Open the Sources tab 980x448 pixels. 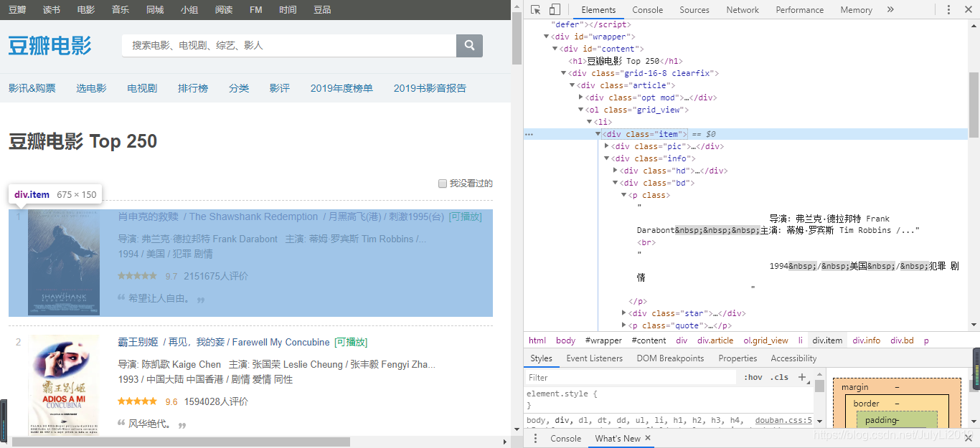694,10
